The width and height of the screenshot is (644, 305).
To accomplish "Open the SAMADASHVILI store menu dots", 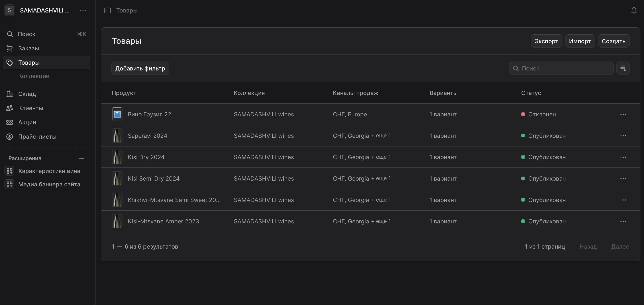I will pos(83,10).
